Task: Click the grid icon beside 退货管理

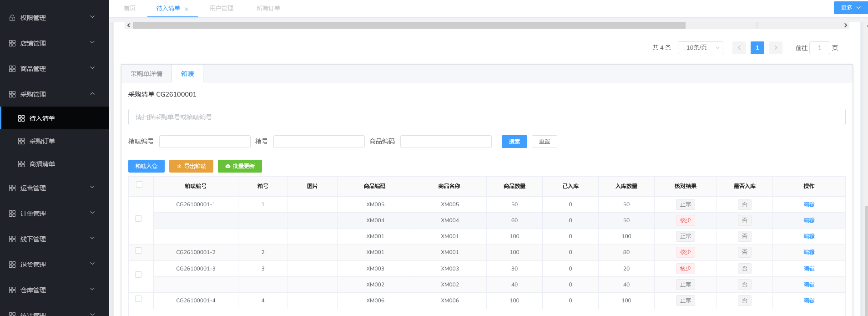Action: click(12, 265)
